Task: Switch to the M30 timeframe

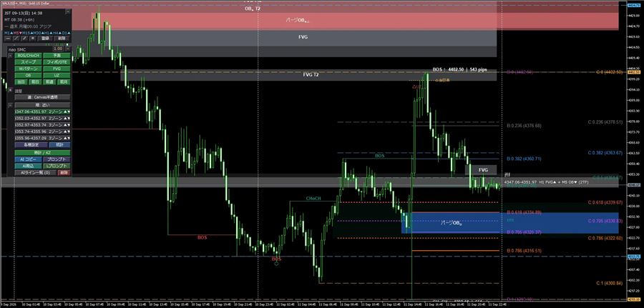Action: (39, 33)
